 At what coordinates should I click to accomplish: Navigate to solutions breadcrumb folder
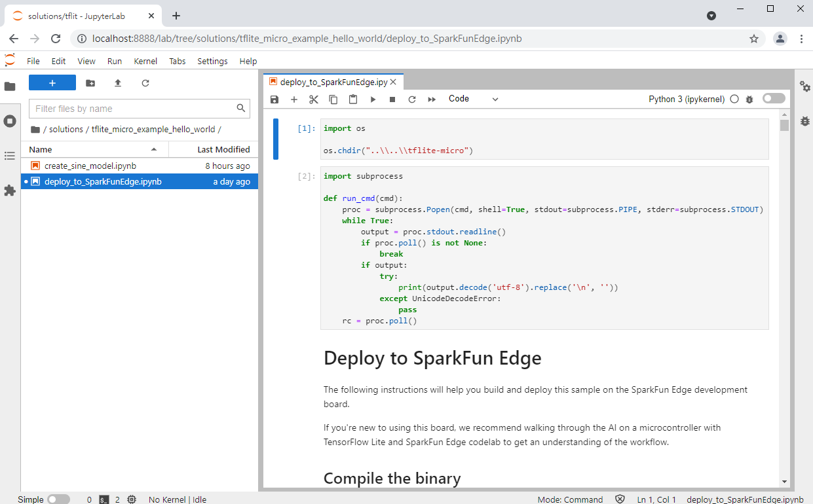coord(66,129)
